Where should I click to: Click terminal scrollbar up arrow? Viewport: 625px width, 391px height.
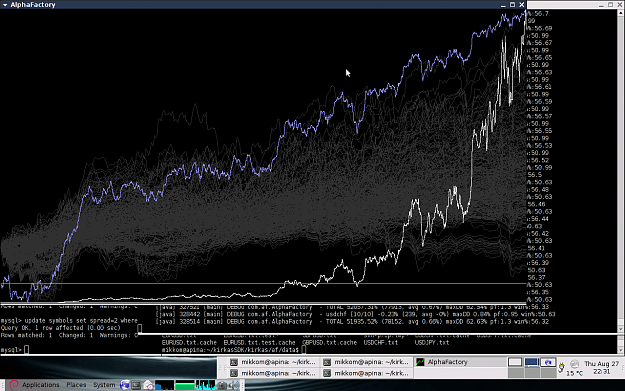point(621,13)
